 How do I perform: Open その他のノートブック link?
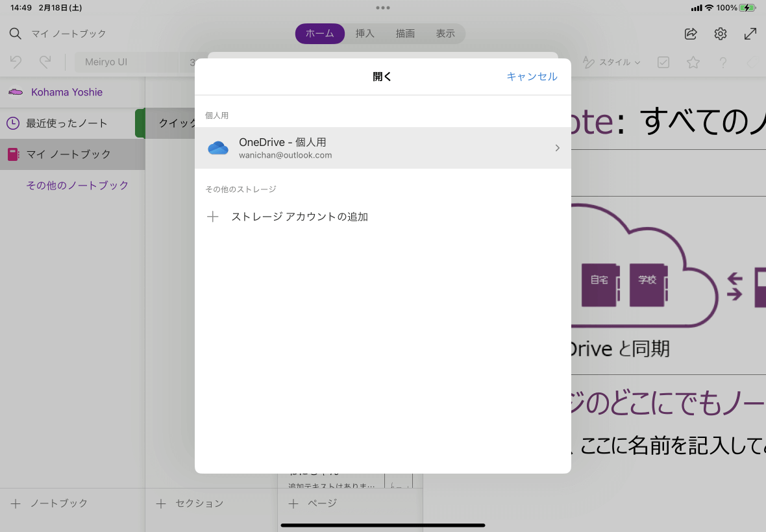(x=77, y=186)
